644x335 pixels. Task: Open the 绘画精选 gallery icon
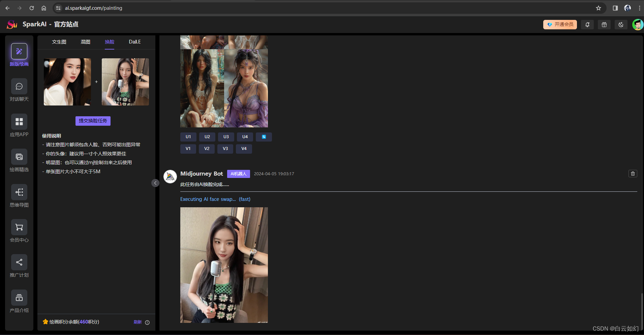[19, 157]
